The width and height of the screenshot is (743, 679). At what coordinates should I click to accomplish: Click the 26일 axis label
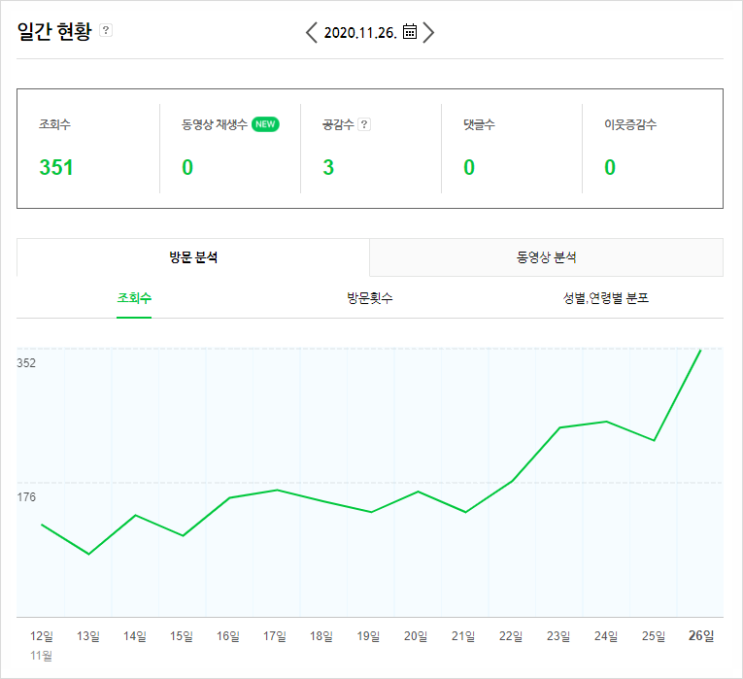click(x=701, y=636)
